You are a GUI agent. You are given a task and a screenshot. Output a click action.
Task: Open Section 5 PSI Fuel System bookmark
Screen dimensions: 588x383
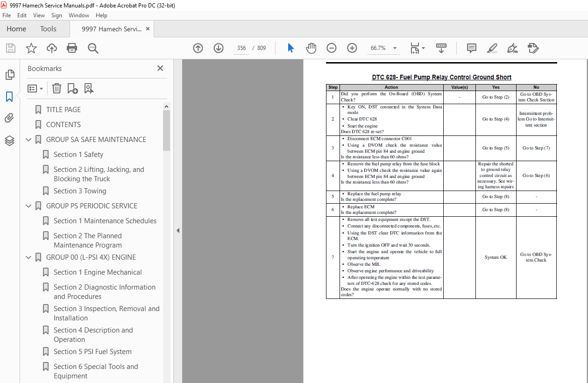click(92, 352)
